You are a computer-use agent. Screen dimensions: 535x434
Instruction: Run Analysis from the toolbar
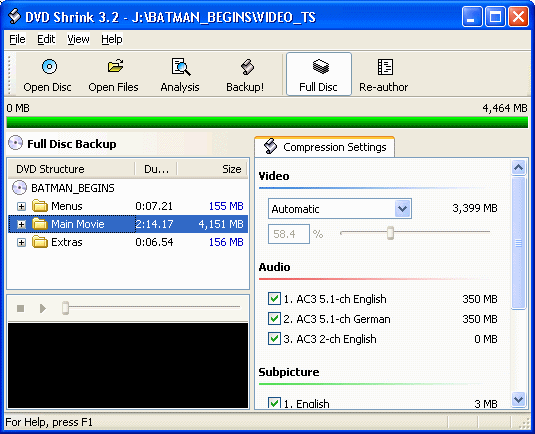[180, 75]
